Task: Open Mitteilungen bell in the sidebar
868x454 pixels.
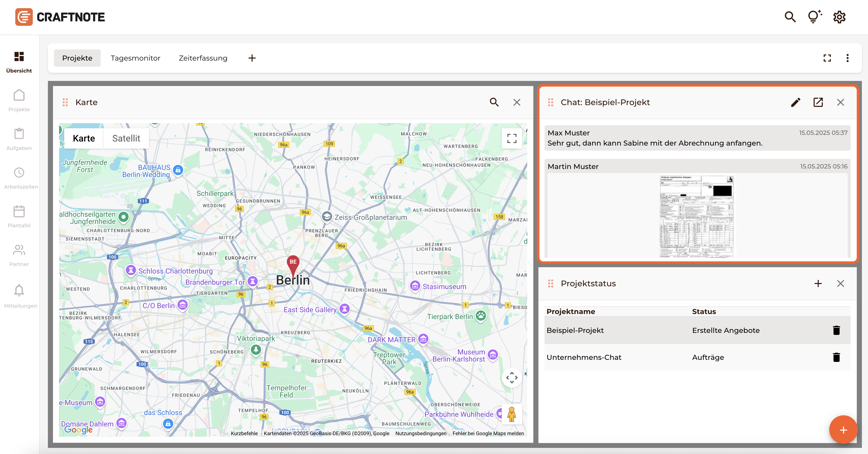Action: pos(20,296)
